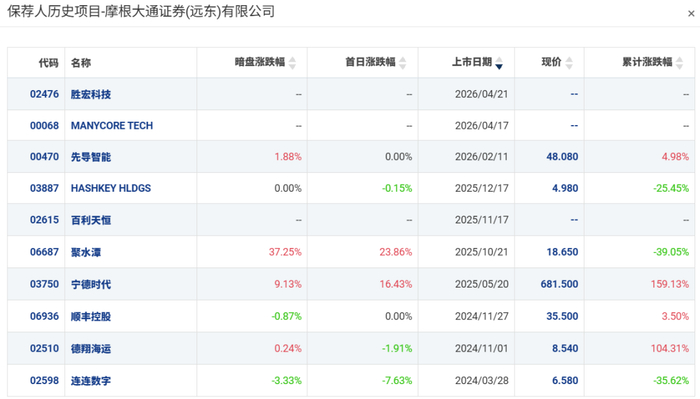Click the 名称 column header
The image size is (700, 399).
(x=81, y=63)
